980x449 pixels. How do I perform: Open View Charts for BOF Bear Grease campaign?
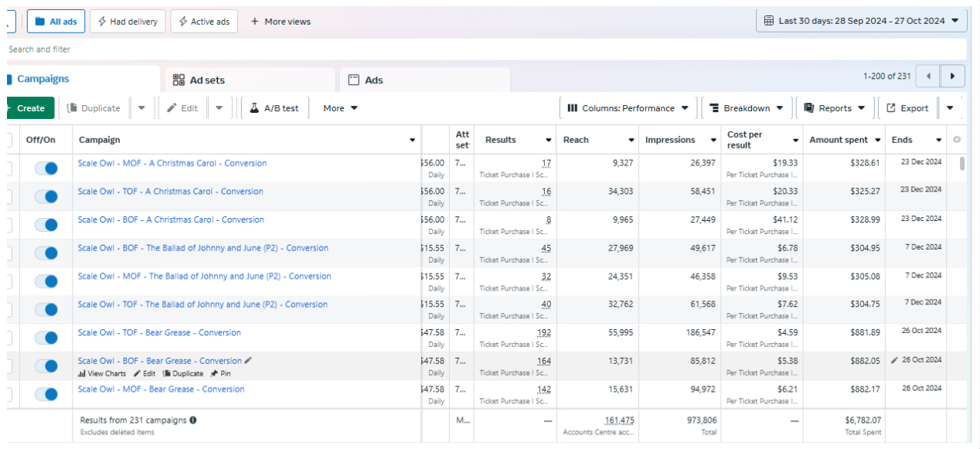coord(102,374)
